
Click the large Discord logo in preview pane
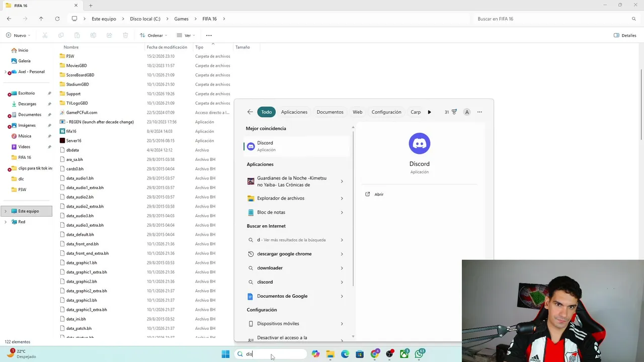(x=419, y=143)
